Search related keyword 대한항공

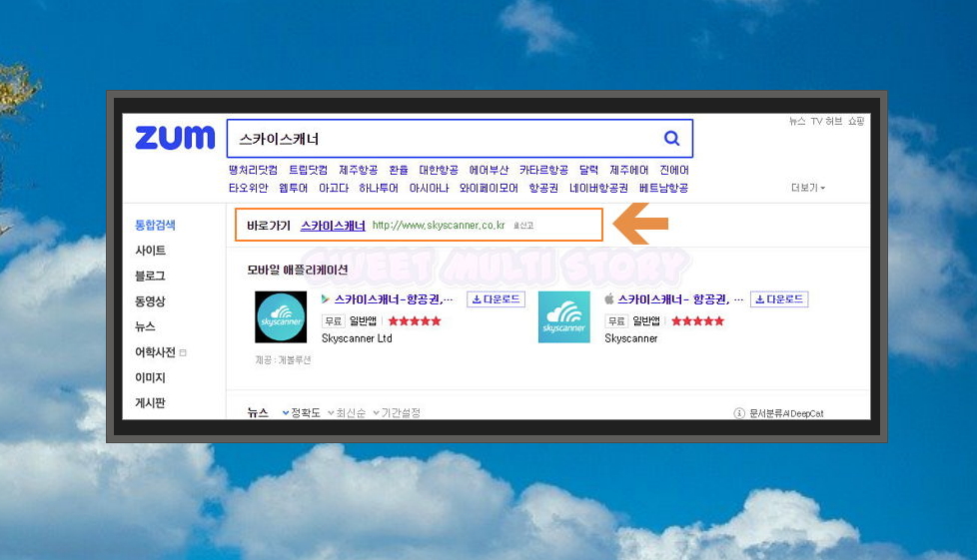(439, 170)
